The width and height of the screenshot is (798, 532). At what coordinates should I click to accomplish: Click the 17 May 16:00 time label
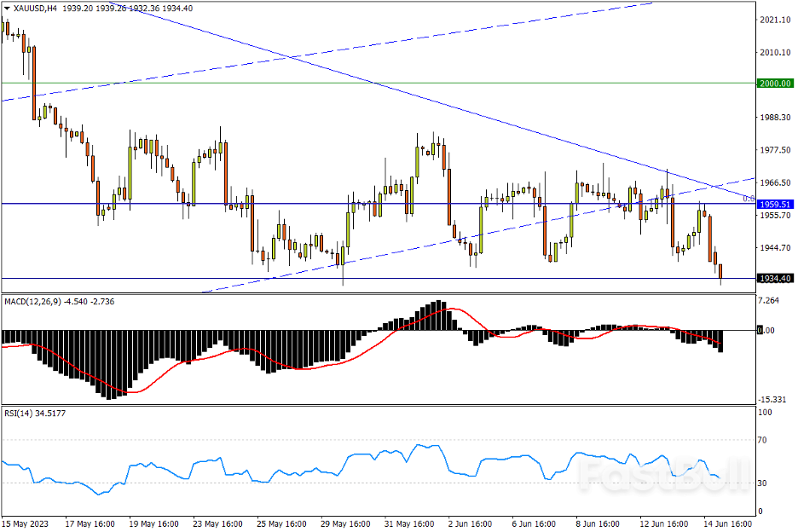tap(90, 523)
